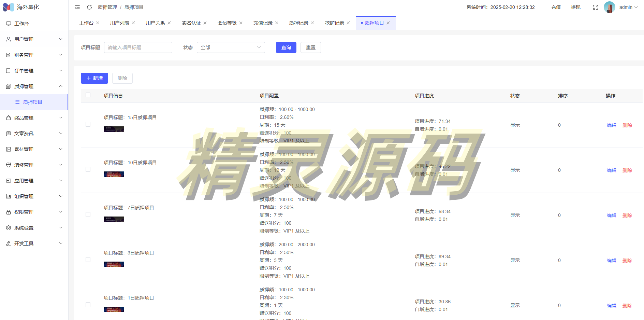The height and width of the screenshot is (320, 644).
Task: Click the admin avatar picture
Action: point(609,7)
